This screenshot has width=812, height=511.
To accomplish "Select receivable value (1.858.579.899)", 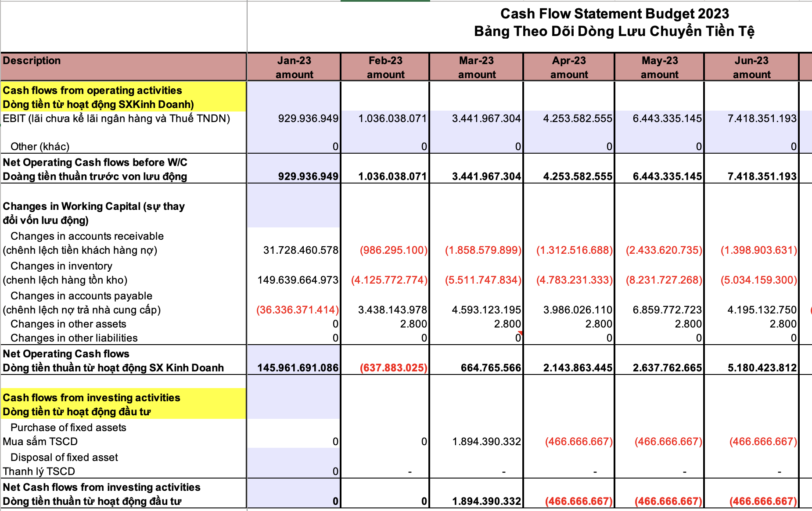I will [483, 250].
